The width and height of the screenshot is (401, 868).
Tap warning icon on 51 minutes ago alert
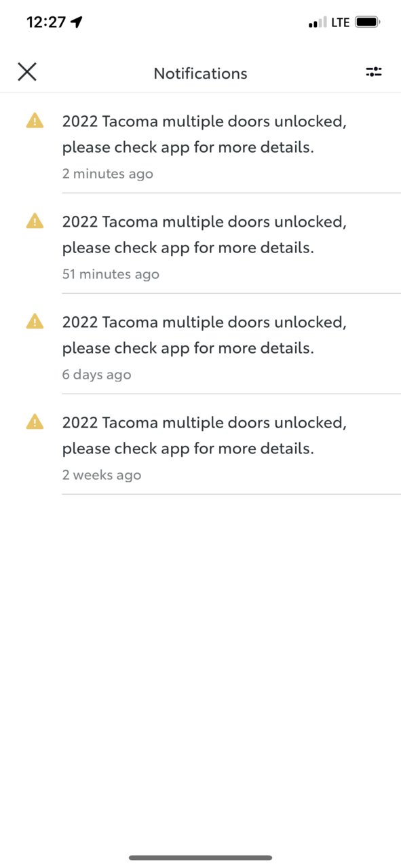click(x=35, y=221)
